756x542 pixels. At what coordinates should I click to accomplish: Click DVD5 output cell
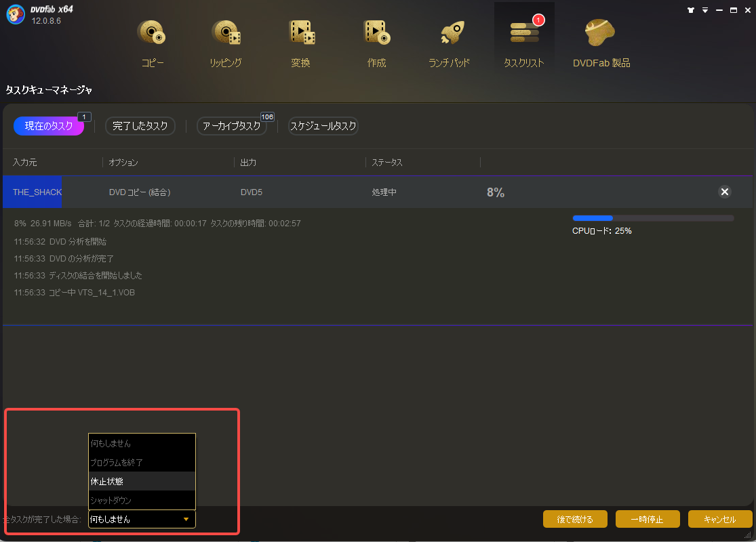click(x=251, y=192)
